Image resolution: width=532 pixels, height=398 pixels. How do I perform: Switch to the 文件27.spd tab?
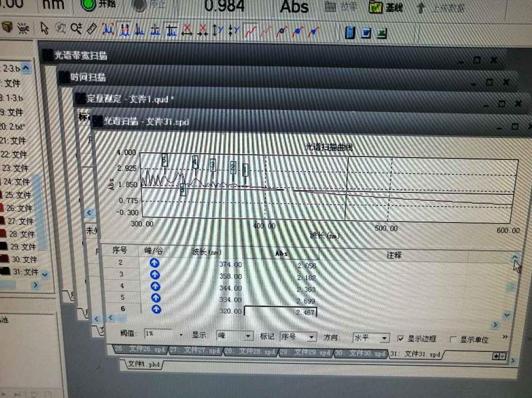(195, 350)
